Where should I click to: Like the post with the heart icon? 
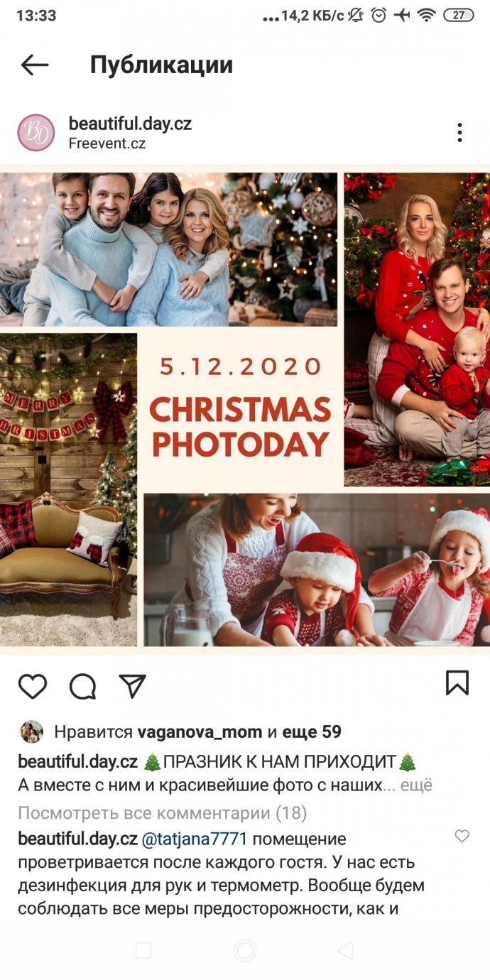click(x=33, y=686)
